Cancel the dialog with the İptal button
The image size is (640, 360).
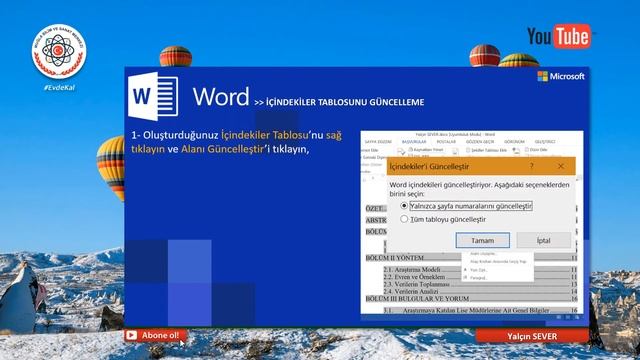tap(543, 240)
